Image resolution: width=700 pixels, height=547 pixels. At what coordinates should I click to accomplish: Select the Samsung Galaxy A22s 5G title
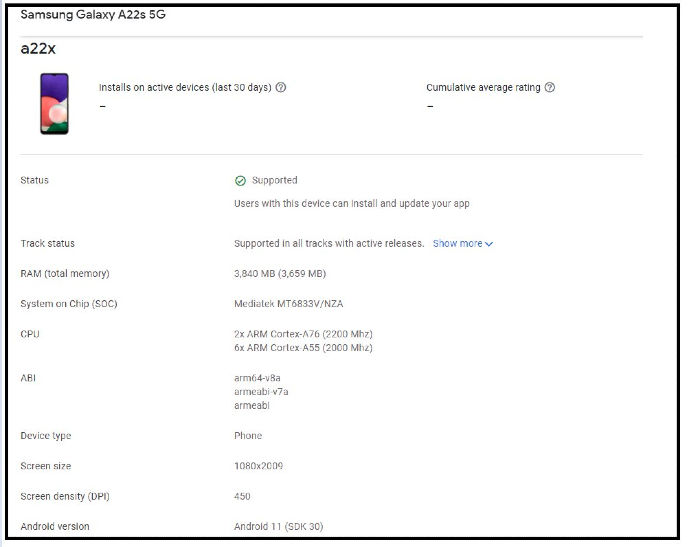93,14
